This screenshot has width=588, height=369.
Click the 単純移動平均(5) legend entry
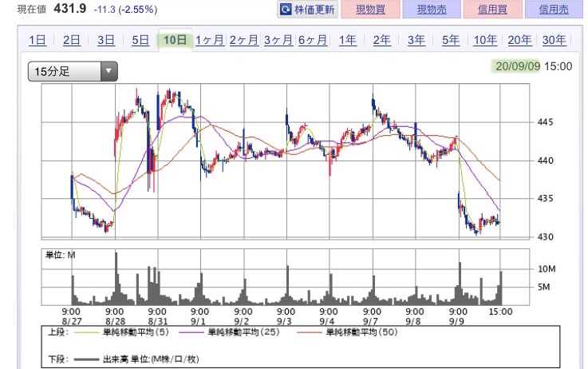[136, 332]
